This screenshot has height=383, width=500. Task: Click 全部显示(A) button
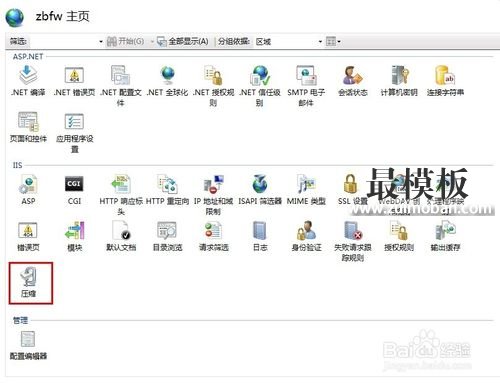click(183, 42)
